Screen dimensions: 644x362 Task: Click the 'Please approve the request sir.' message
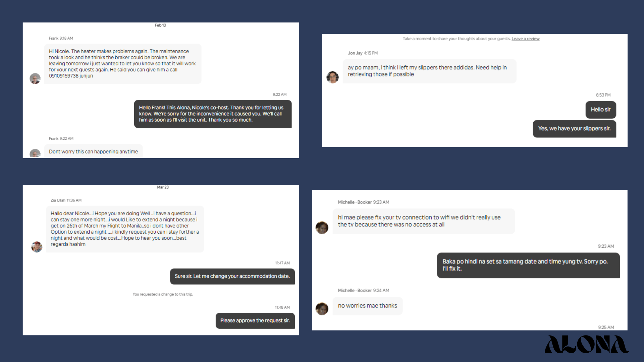[x=255, y=321]
